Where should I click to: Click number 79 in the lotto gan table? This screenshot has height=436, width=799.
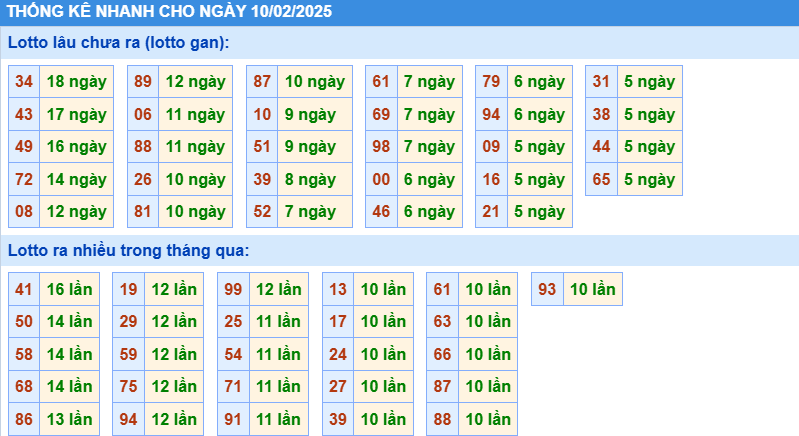click(x=491, y=82)
